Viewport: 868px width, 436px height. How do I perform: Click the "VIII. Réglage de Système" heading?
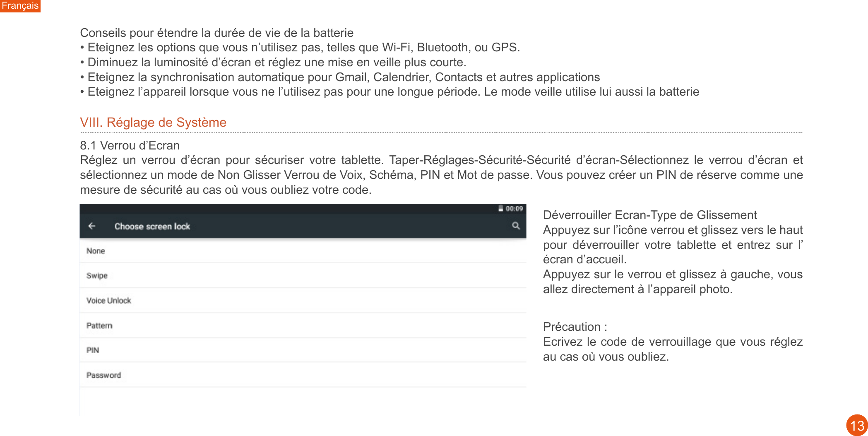(153, 123)
